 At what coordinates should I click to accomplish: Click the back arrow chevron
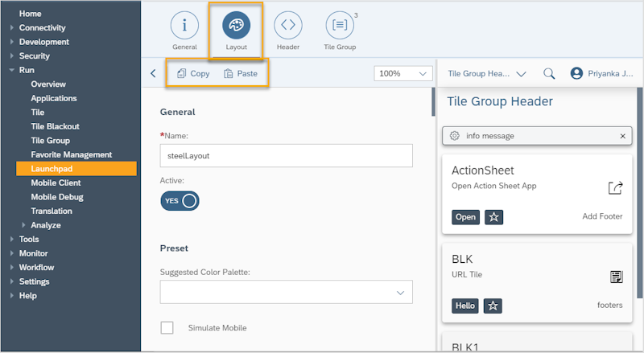[x=154, y=73]
